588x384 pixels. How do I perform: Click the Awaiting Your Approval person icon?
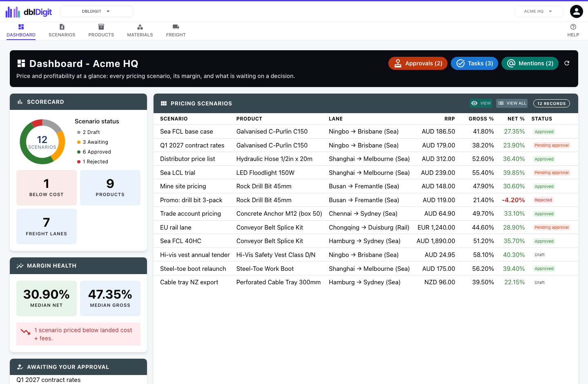tap(20, 367)
